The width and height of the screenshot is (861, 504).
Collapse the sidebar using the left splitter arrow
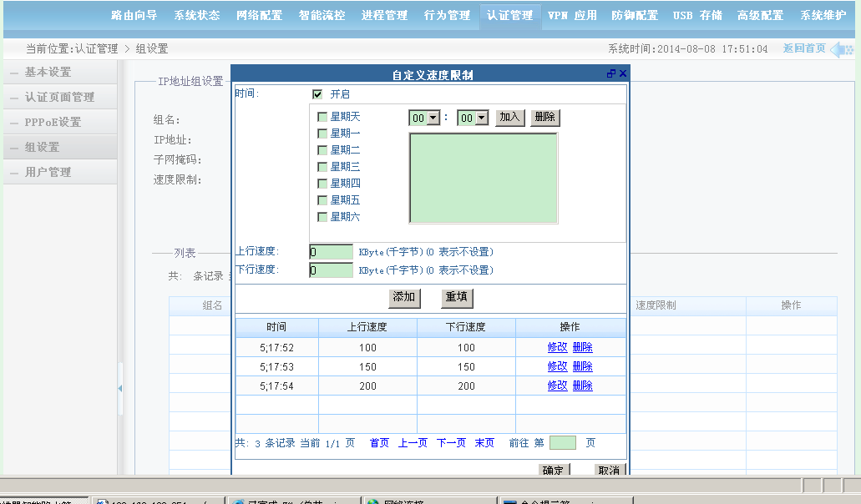120,388
